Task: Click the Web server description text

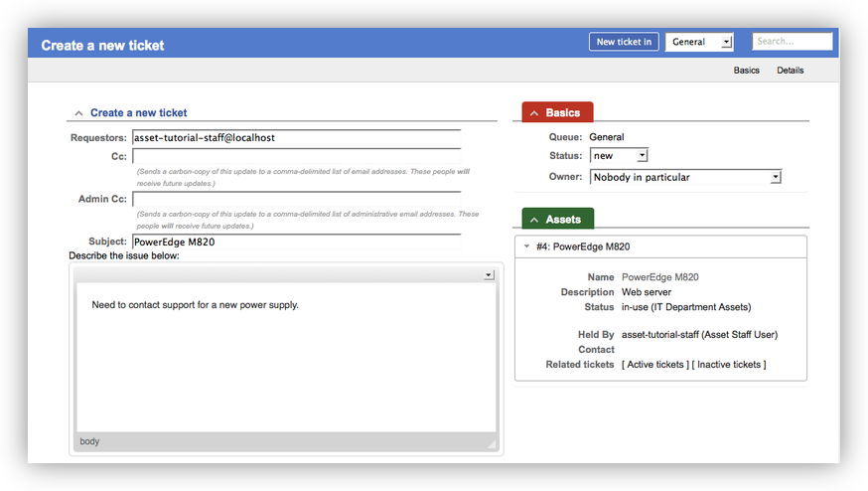Action: (646, 292)
